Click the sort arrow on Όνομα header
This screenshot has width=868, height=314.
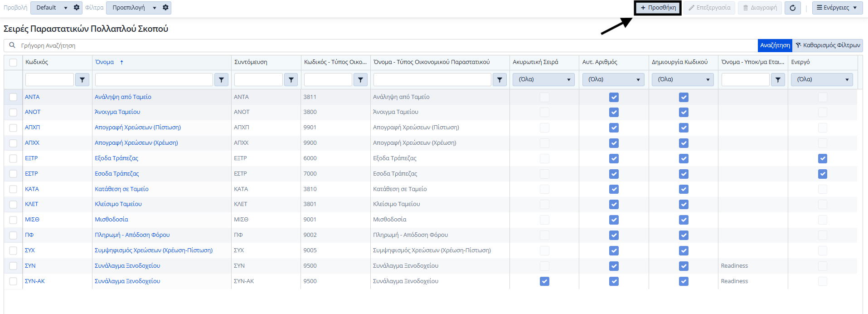[121, 62]
